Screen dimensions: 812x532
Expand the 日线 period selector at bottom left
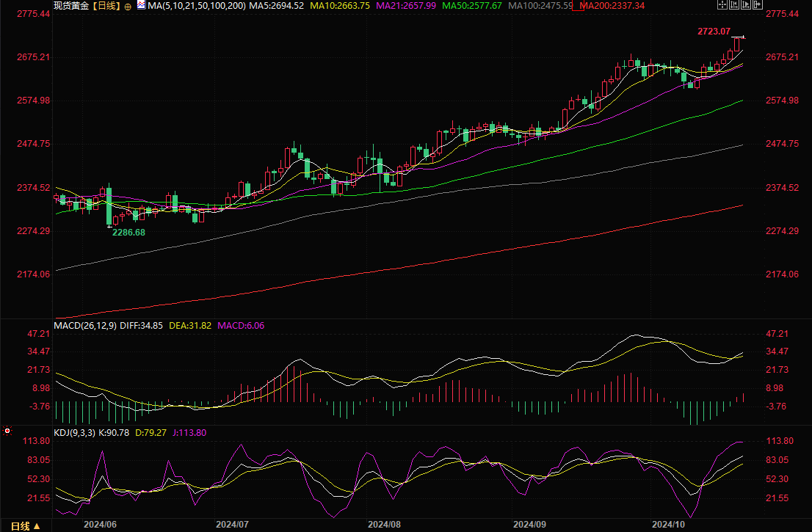25,525
